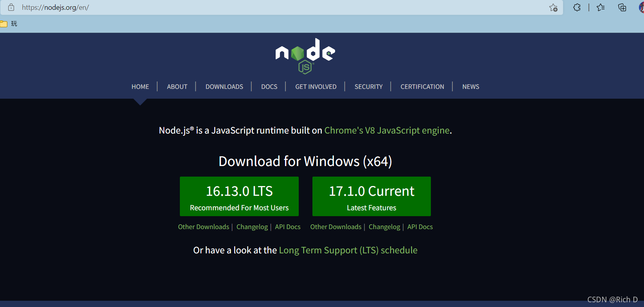Image resolution: width=644 pixels, height=307 pixels.
Task: Open the DOWNLOADS nav item
Action: coord(224,87)
